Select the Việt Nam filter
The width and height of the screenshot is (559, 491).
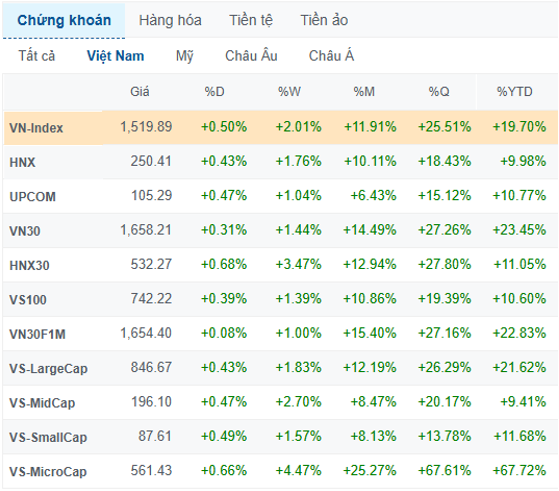[x=116, y=56]
